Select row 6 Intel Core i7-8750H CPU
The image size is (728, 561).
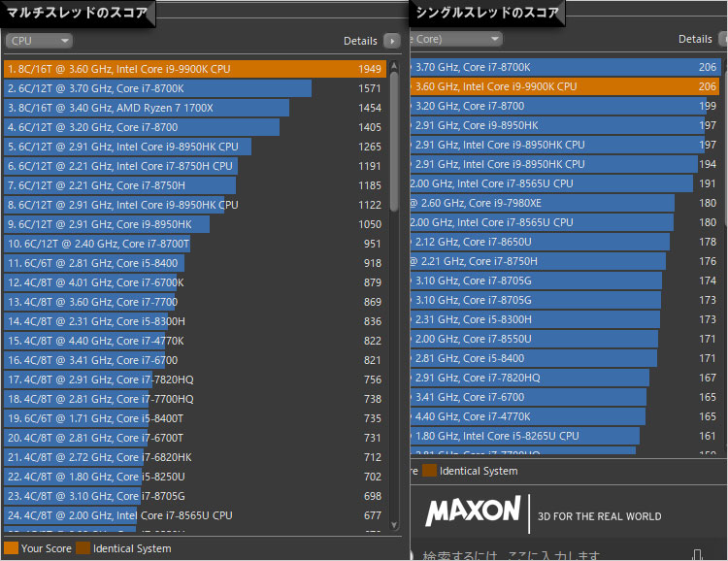pos(195,166)
